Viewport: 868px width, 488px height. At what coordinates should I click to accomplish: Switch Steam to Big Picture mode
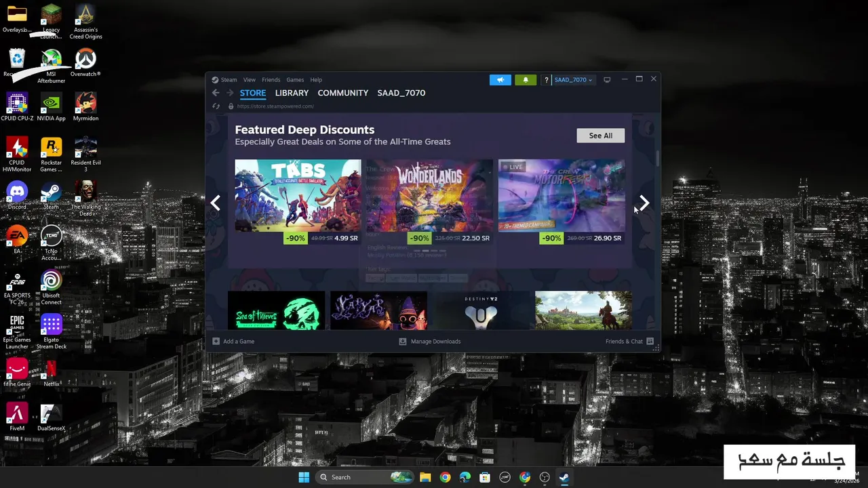[607, 79]
